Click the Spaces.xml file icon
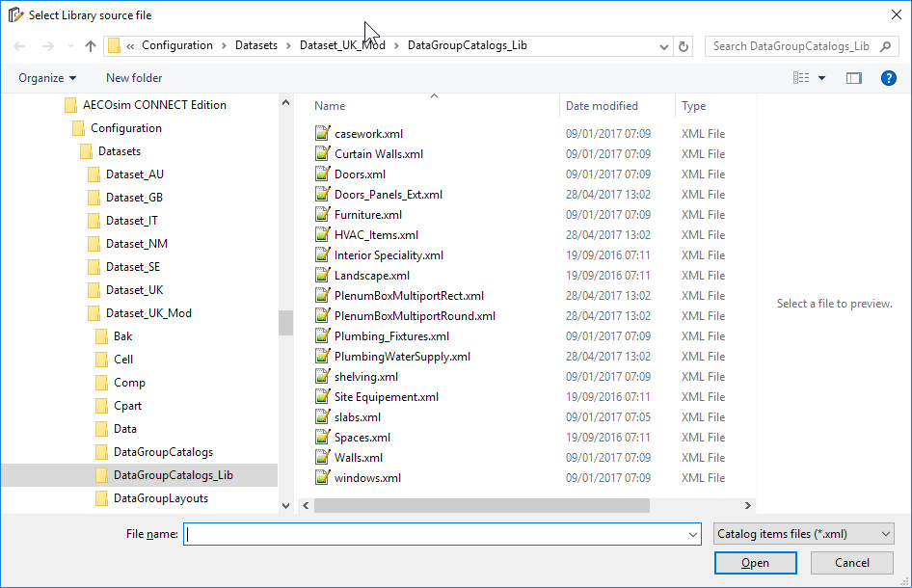The width and height of the screenshot is (912, 588). pos(322,438)
